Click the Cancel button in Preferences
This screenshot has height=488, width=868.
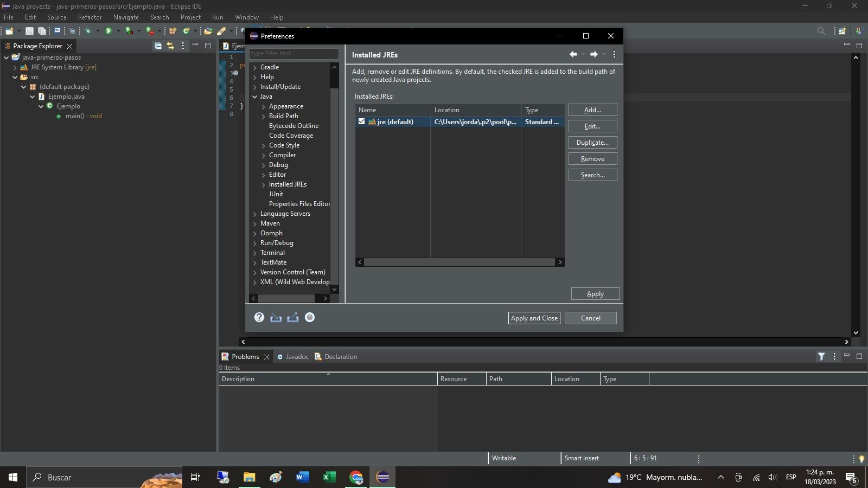coord(591,318)
